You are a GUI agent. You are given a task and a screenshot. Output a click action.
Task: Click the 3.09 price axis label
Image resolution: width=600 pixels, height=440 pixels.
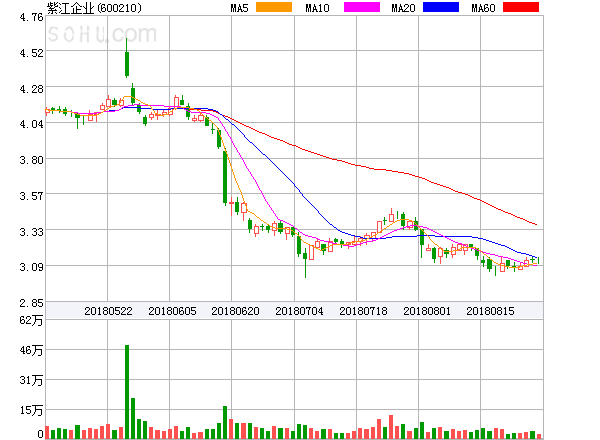coord(31,267)
